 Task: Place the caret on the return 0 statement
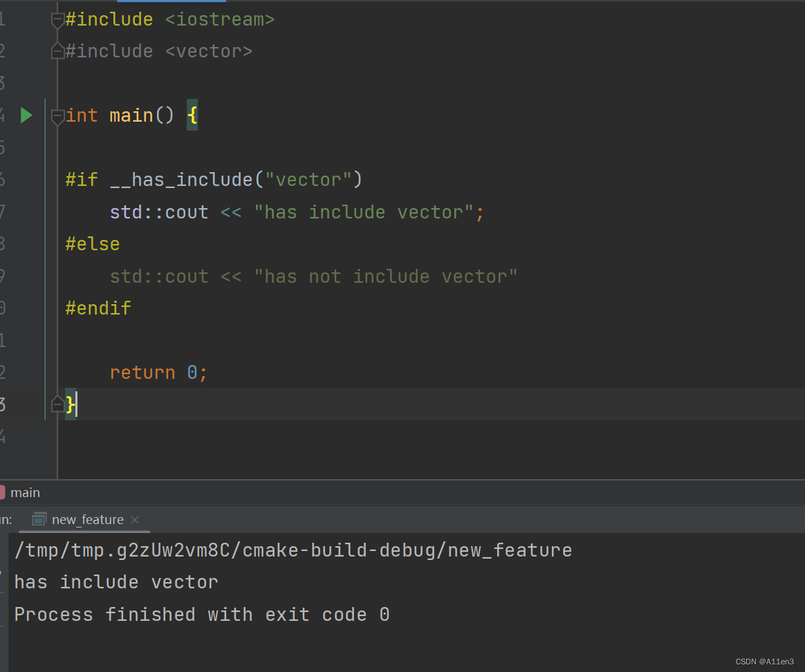(x=158, y=372)
